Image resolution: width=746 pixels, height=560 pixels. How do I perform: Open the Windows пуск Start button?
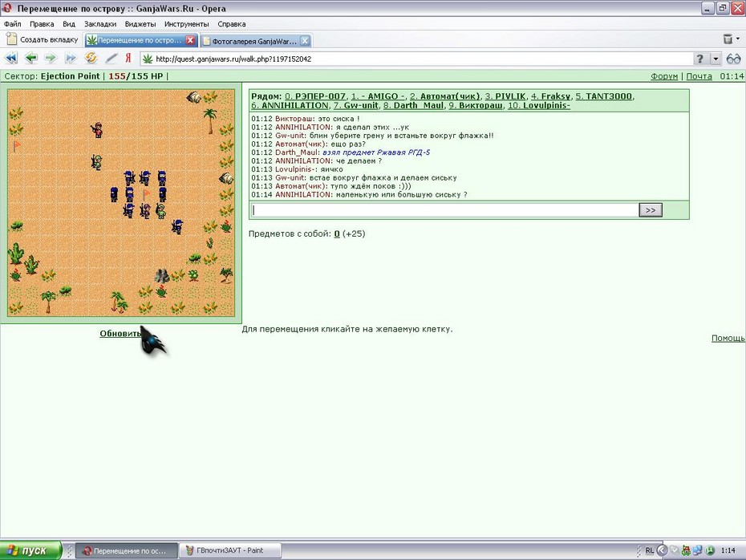(30, 550)
